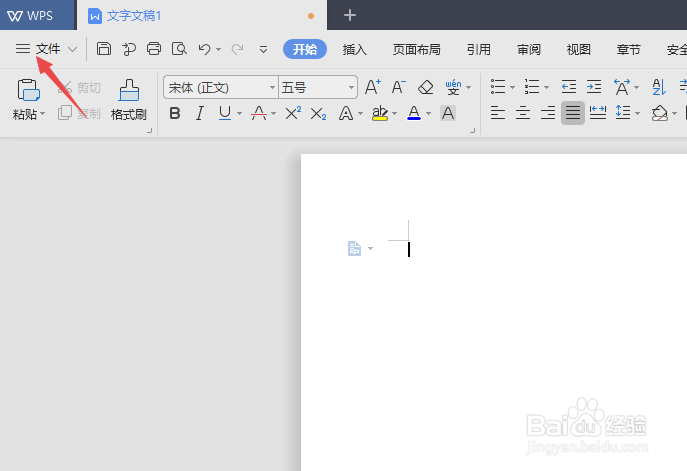Toggle strikethrough formatting
The width and height of the screenshot is (687, 471).
(259, 113)
